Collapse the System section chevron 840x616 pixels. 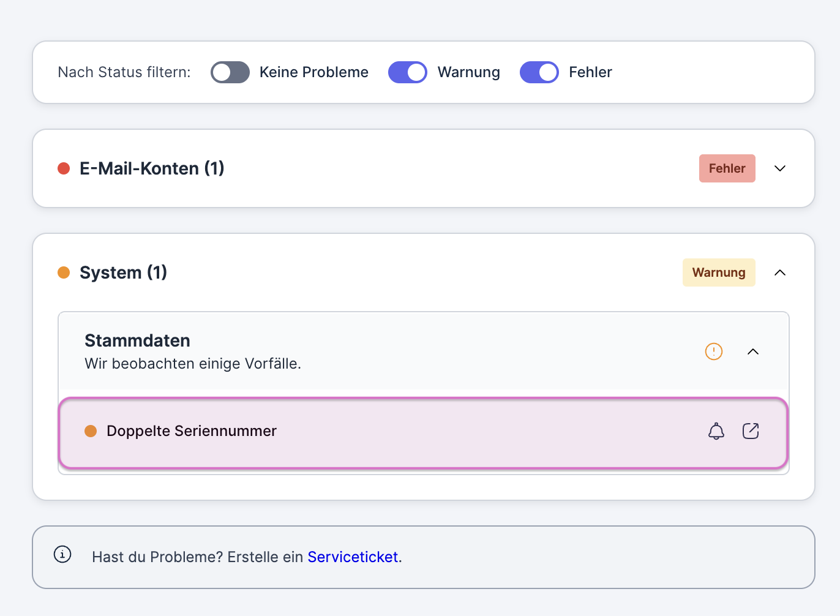pos(779,272)
